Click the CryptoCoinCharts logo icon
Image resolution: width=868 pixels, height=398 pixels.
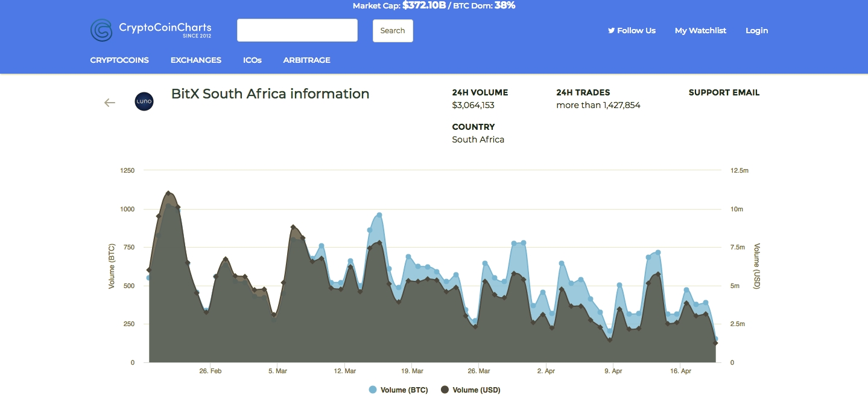tap(101, 30)
